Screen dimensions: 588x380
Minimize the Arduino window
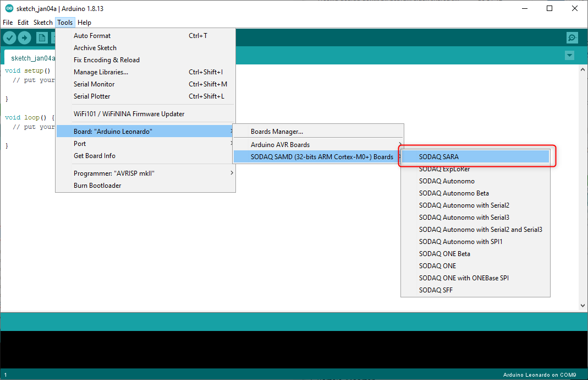coord(525,8)
